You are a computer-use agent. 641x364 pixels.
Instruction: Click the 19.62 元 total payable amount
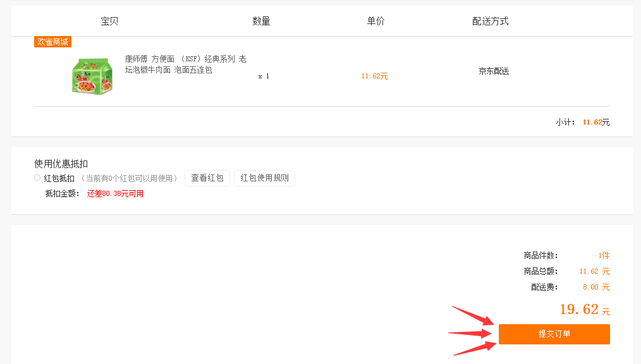pos(585,309)
